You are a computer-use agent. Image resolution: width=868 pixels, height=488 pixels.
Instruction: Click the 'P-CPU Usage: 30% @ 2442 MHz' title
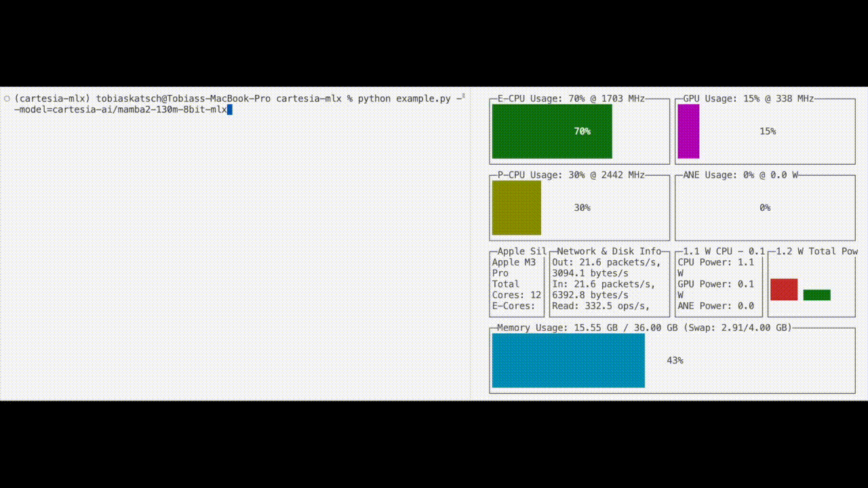(571, 175)
